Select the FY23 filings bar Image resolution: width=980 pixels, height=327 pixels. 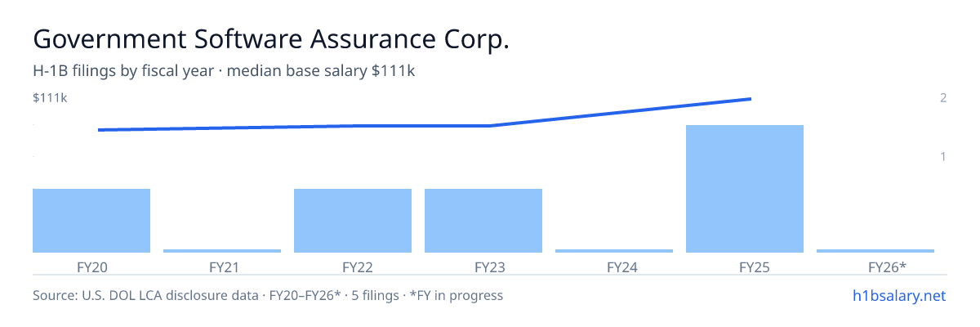coord(483,221)
